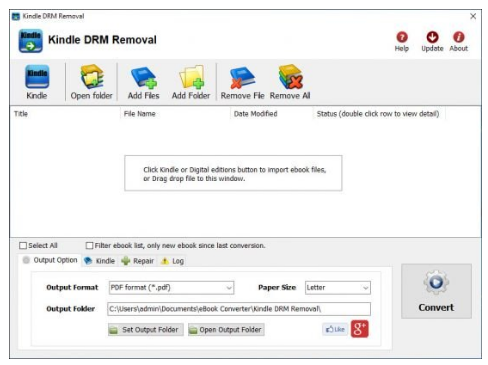Switch to the Repair tab
488x365 pixels.
tap(138, 261)
